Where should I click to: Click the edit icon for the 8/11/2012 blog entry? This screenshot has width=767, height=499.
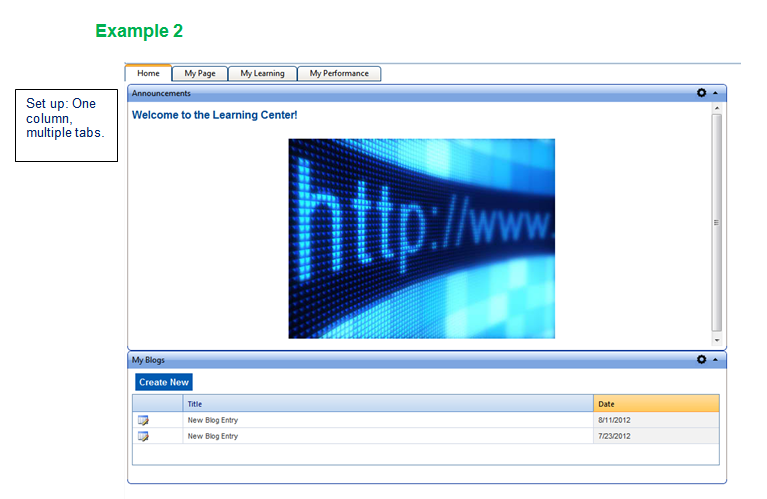(x=143, y=420)
